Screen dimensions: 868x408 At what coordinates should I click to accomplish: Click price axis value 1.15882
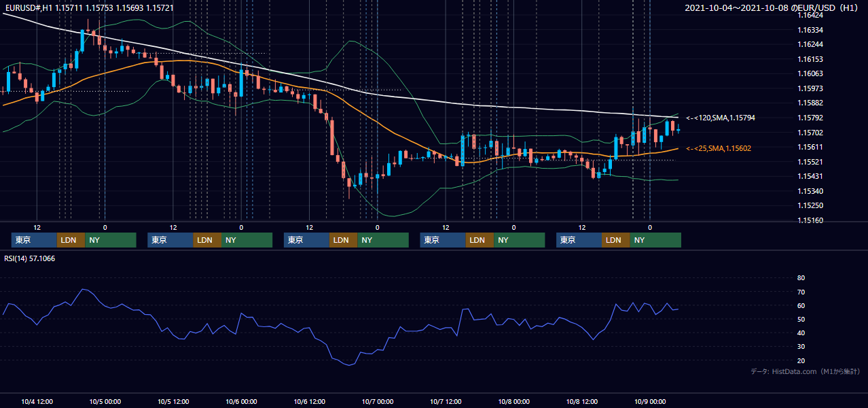[x=810, y=103]
